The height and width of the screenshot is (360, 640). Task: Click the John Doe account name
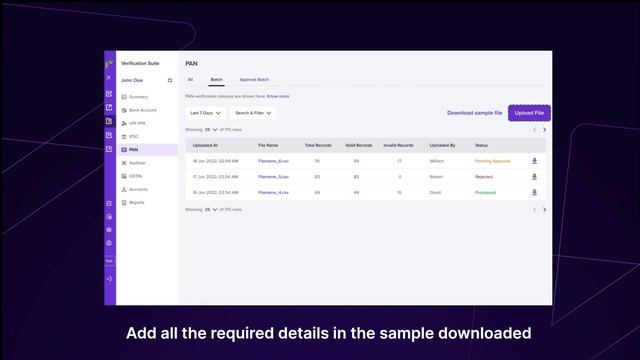132,80
